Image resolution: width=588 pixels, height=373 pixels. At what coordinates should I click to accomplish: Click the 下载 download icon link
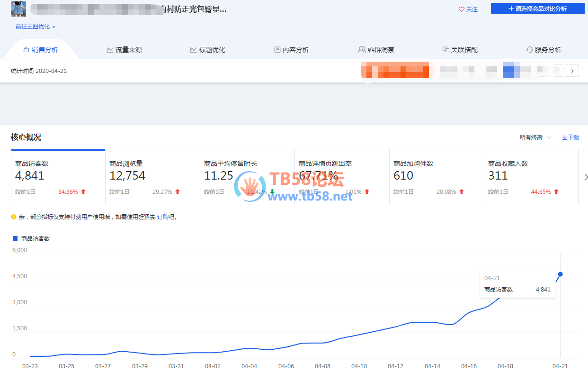click(570, 137)
